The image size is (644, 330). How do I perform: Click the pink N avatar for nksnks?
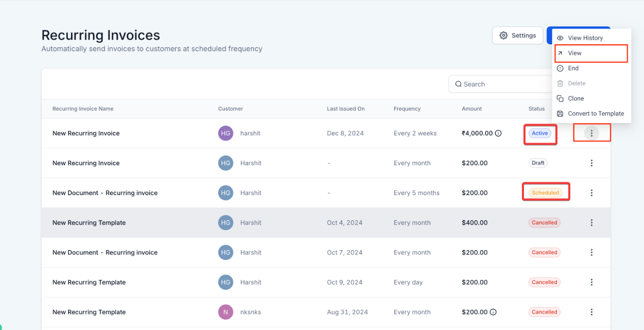coord(226,312)
